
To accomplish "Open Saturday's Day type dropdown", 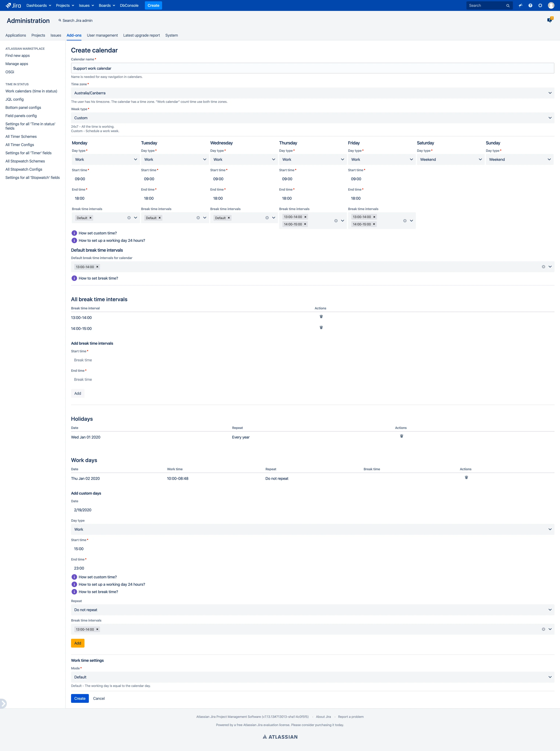I will [x=450, y=160].
